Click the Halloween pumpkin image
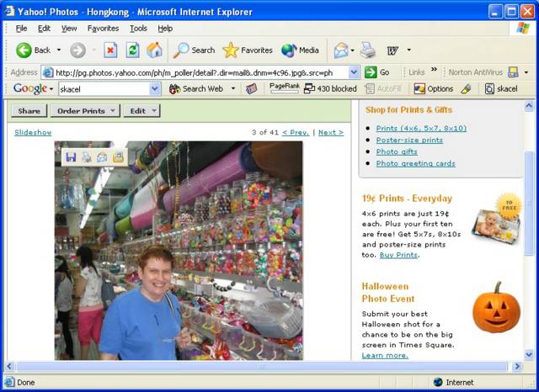Viewport: 539px width, 392px height. tap(496, 308)
